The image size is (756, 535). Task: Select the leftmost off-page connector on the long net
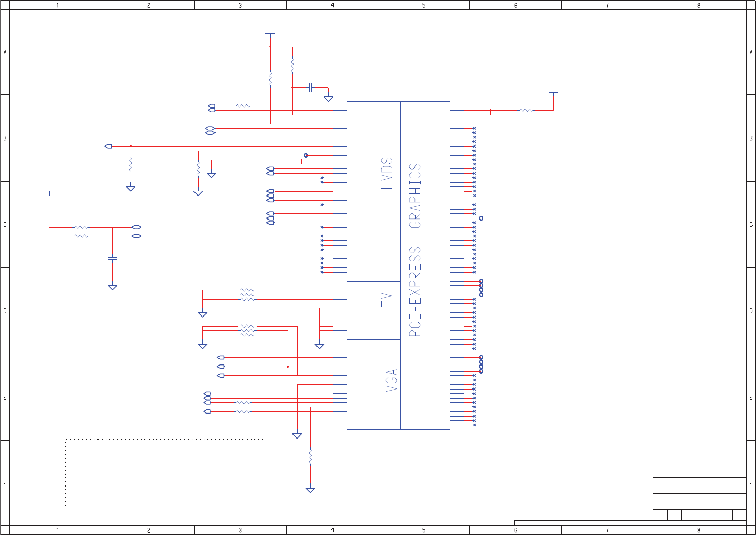108,146
